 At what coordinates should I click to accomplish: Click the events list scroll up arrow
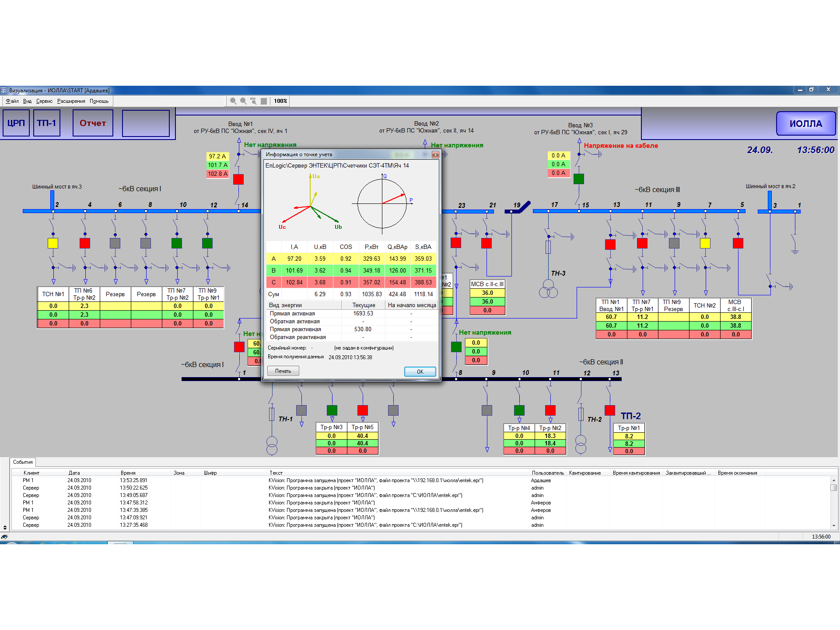[833, 480]
